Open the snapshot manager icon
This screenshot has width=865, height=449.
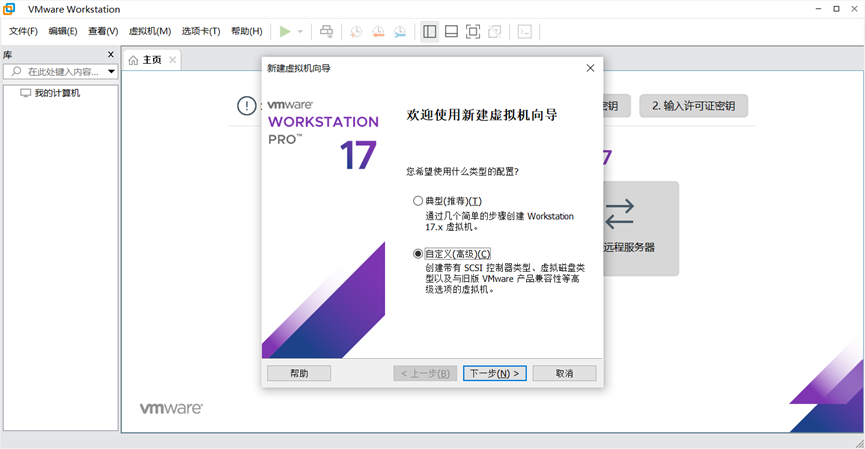click(400, 31)
